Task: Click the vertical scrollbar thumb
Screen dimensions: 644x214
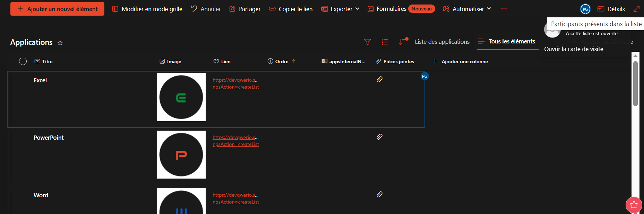Action: [x=635, y=84]
